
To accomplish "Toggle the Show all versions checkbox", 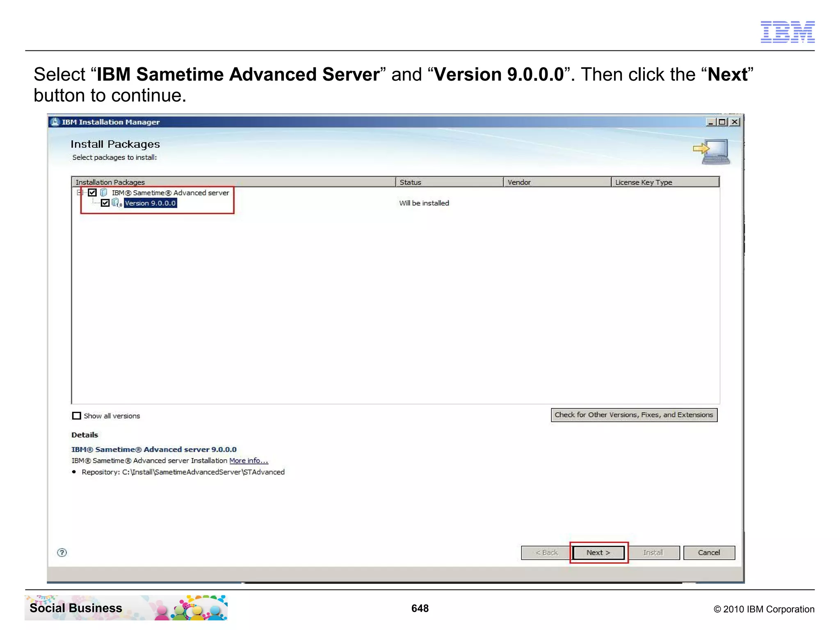I will (76, 416).
